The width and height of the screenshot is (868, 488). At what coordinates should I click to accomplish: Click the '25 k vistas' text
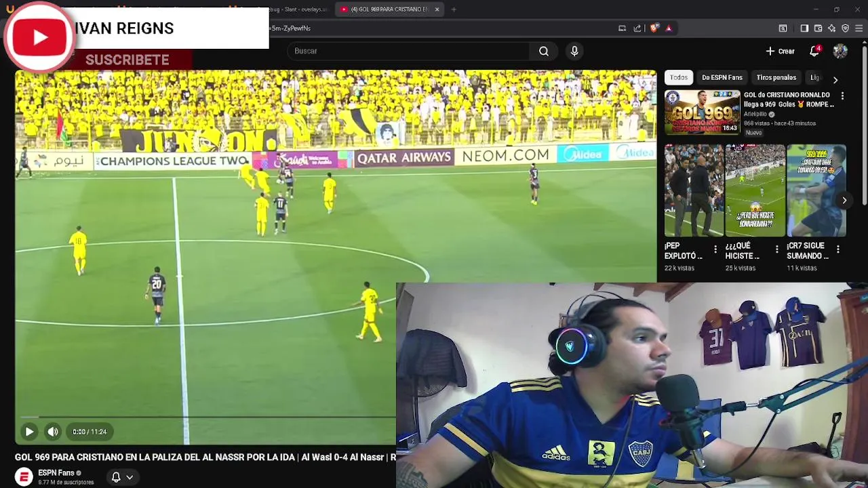tap(741, 268)
